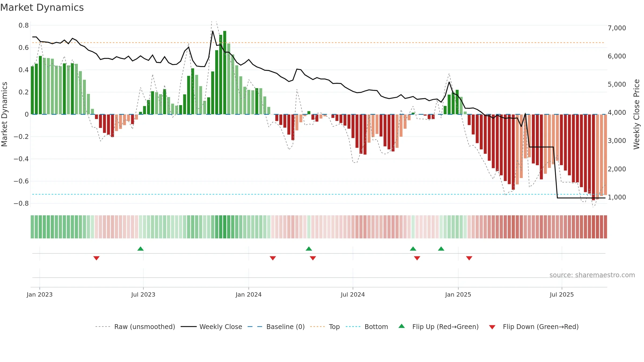The width and height of the screenshot is (644, 362).
Task: Click the Jan 2024 x-axis label
Action: (249, 294)
